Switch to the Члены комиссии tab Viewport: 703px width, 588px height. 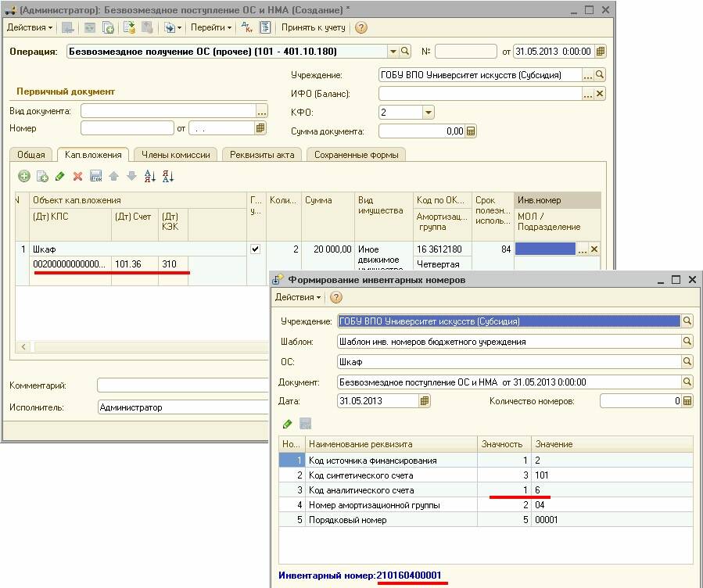click(x=176, y=155)
